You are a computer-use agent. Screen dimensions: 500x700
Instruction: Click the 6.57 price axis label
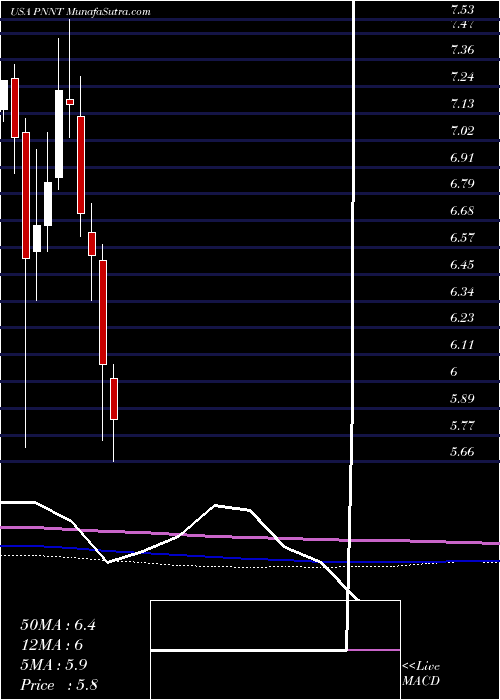461,238
